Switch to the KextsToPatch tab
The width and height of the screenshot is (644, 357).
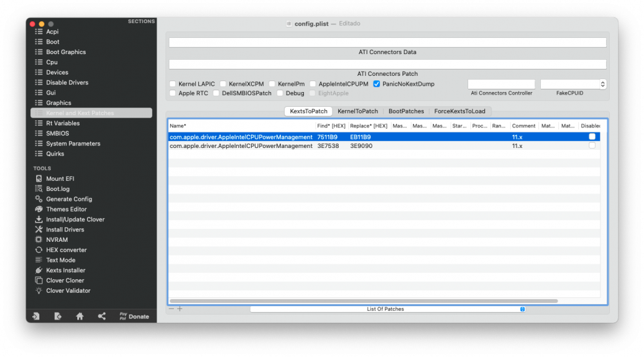pos(308,111)
